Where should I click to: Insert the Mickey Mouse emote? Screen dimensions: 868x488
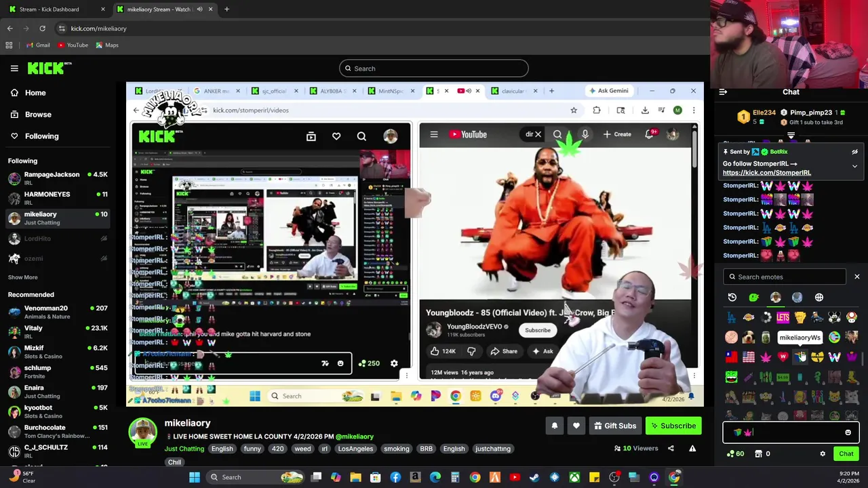pyautogui.click(x=835, y=317)
